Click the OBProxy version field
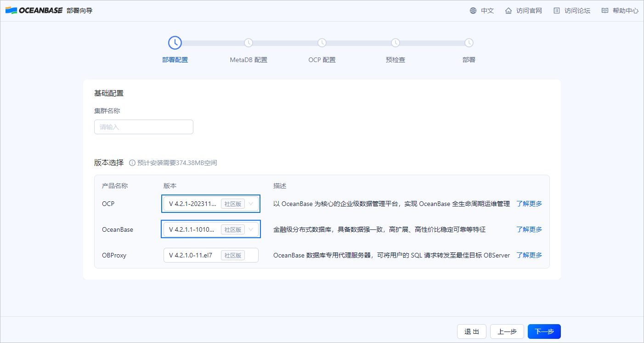This screenshot has width=644, height=343. coord(211,255)
